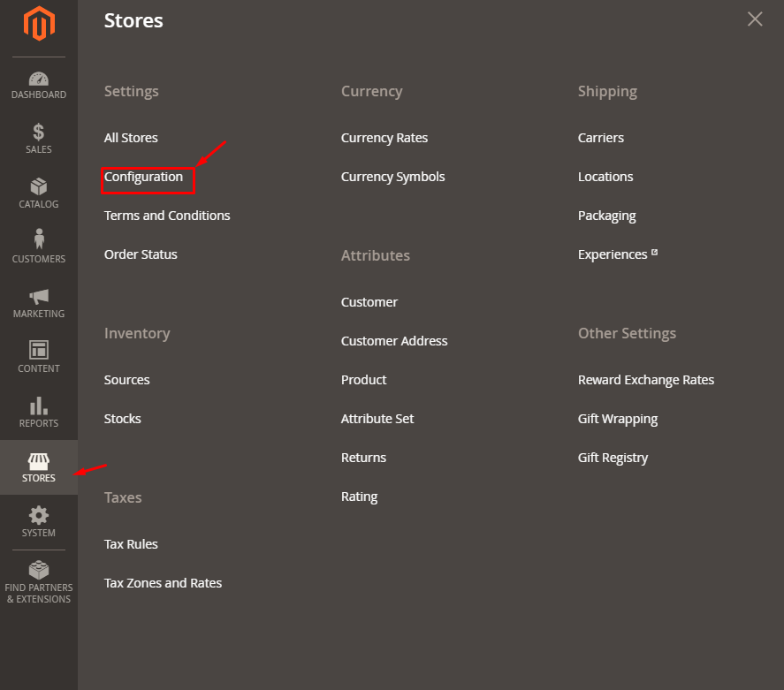This screenshot has height=690, width=784.
Task: Close the Stores menu panel
Action: pyautogui.click(x=755, y=19)
